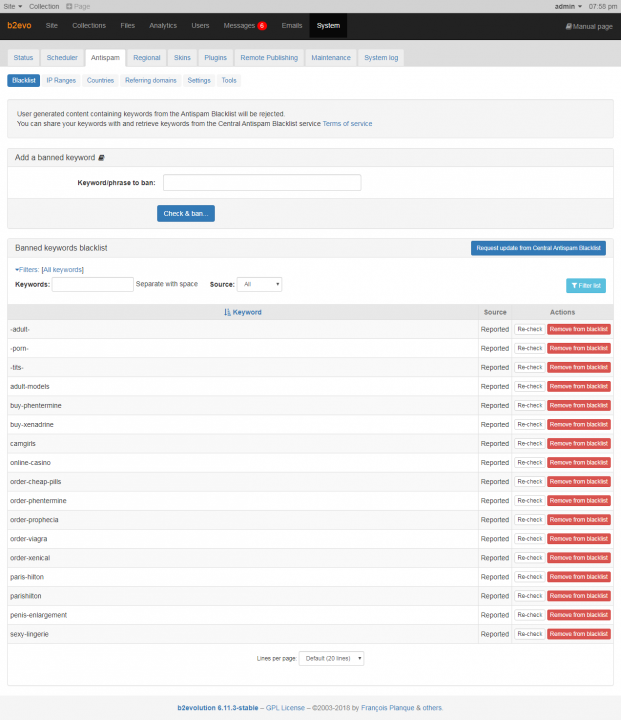
Task: Click the order-cheap-pills keyword text
Action: tap(35, 482)
